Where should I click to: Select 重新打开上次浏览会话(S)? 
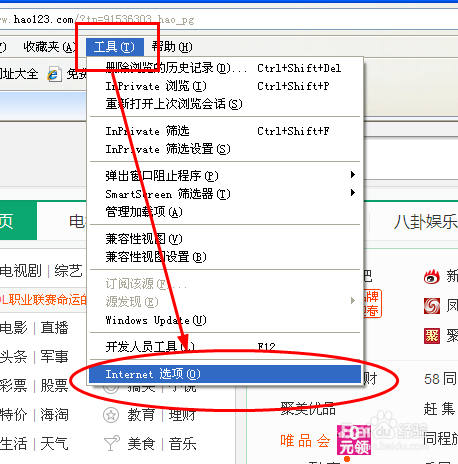(225, 104)
